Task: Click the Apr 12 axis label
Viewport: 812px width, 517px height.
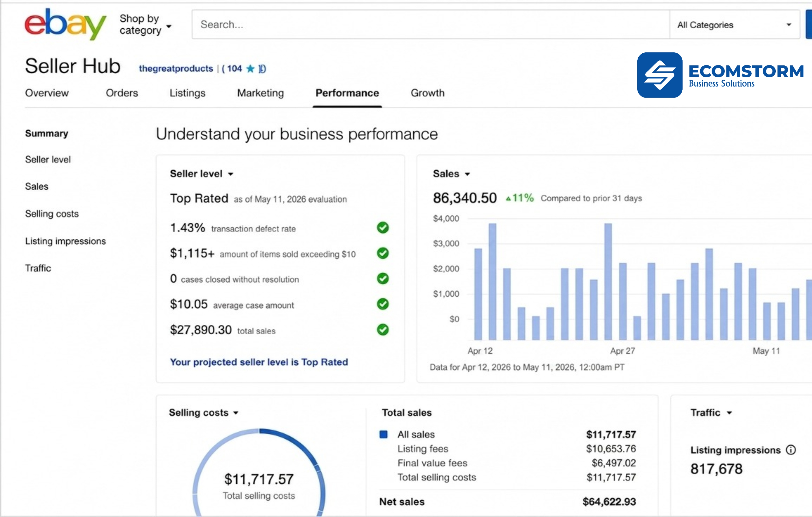Action: [x=480, y=351]
